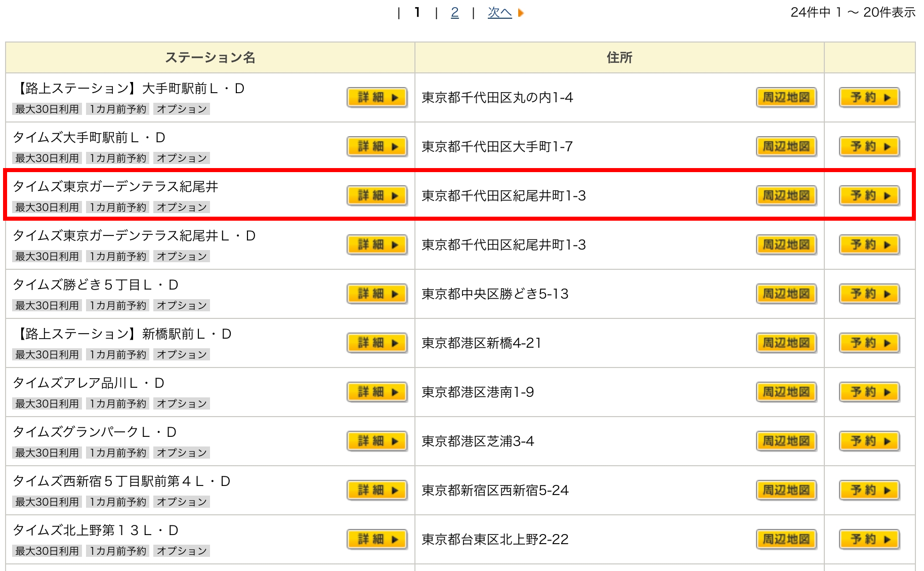924x571 pixels.
Task: Open 詳細 for タイムズ東京ガーデンテラス紀尾井 (without L・D)
Action: [377, 195]
